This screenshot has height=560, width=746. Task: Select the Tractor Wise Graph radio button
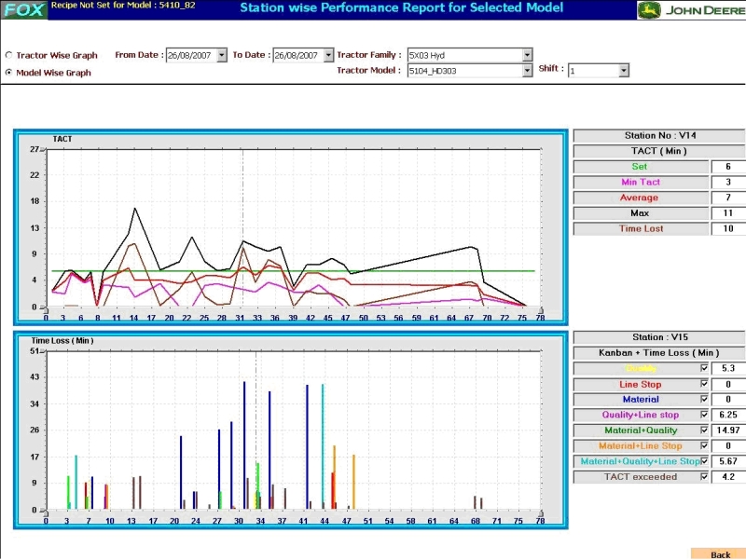[10, 56]
